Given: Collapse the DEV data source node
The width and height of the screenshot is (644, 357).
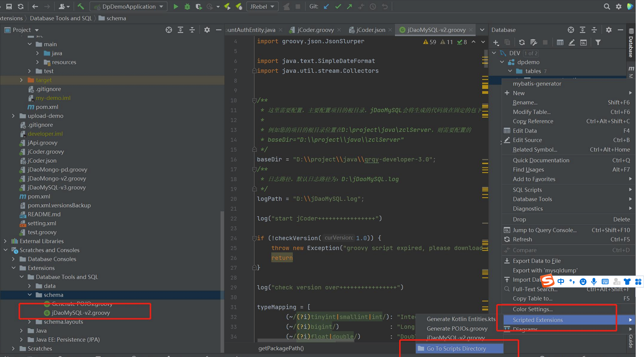Looking at the screenshot, I should point(494,53).
